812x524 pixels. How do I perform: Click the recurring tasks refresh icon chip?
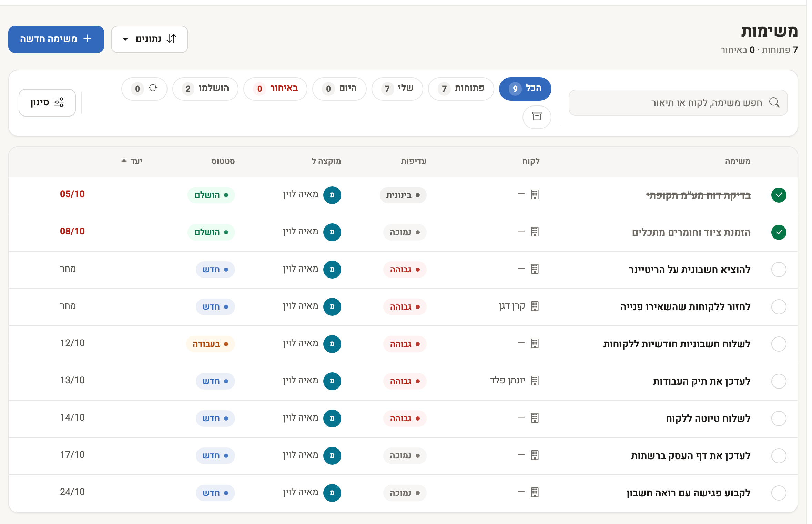[144, 89]
